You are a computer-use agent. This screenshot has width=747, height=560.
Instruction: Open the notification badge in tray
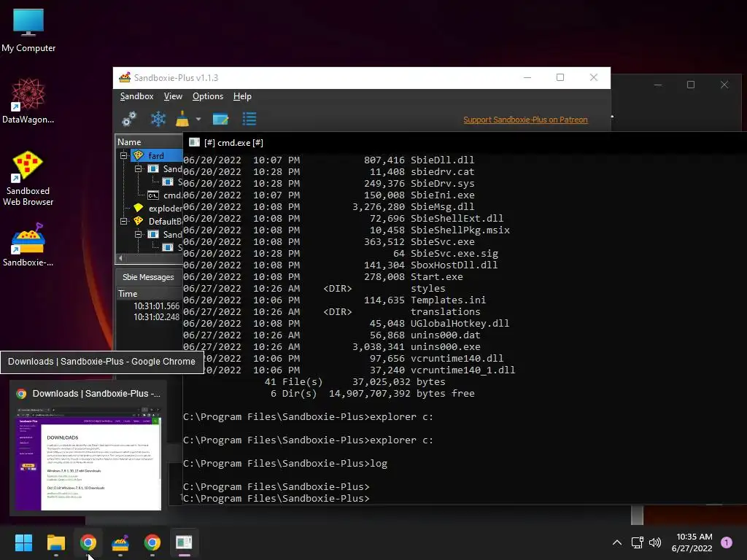tap(727, 542)
